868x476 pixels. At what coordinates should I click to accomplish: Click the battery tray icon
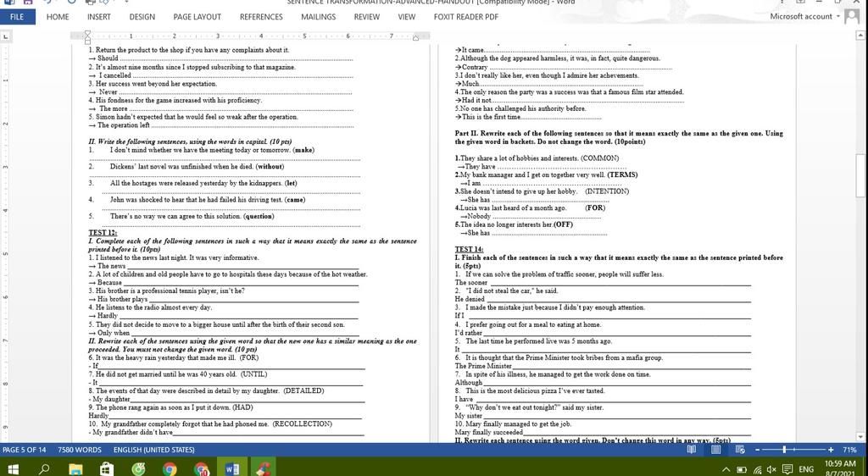pyautogui.click(x=742, y=470)
